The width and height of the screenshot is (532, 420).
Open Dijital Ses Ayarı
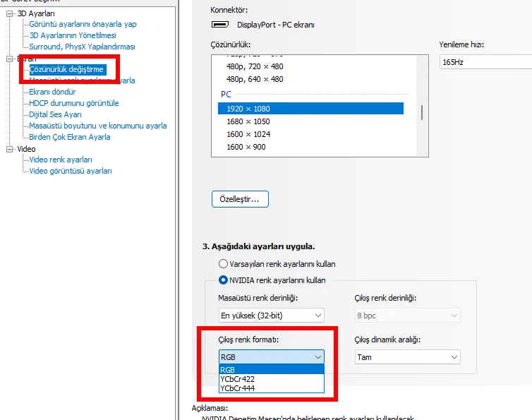55,114
